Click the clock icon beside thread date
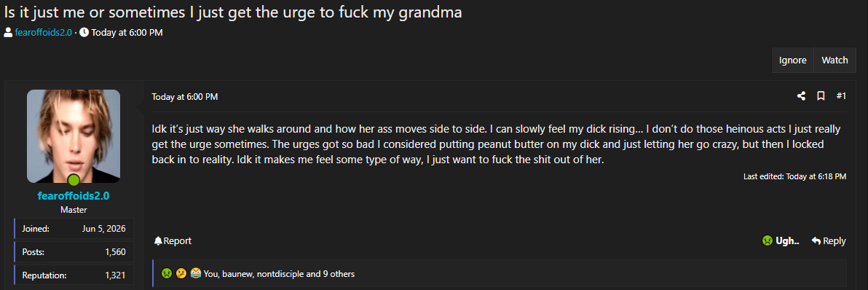Viewport: 868px width, 290px height. [84, 32]
